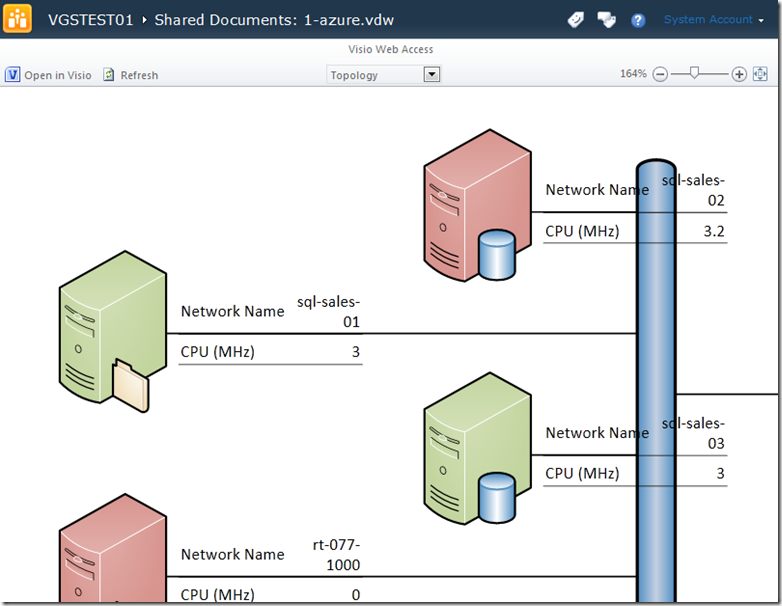Click the SharePoint site logo icon
Viewport: 782px width, 606px height.
click(x=17, y=18)
